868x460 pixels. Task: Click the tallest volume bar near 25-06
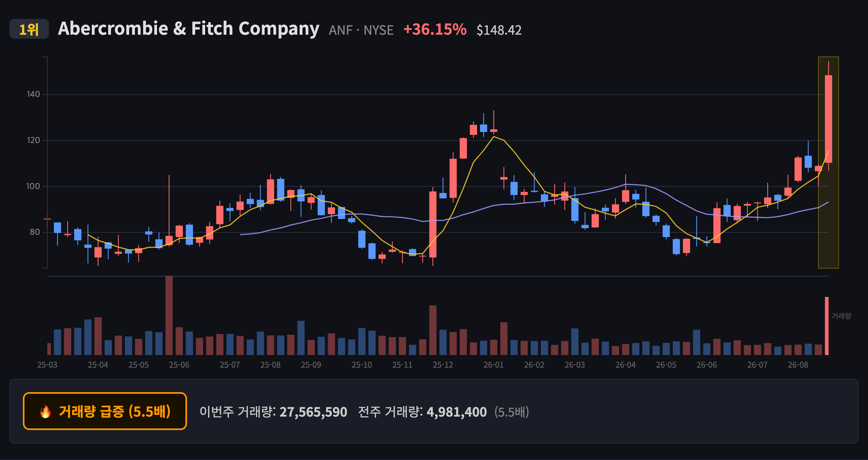pyautogui.click(x=169, y=315)
